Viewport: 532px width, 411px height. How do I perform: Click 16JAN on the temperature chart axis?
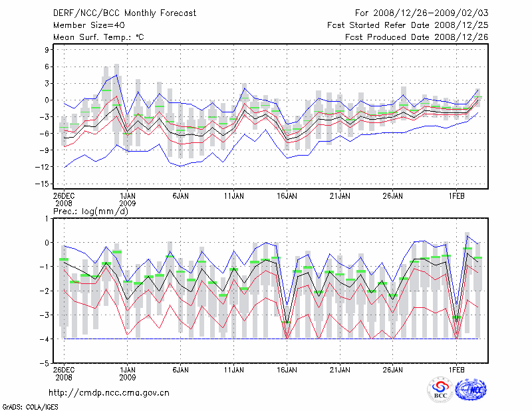point(286,196)
